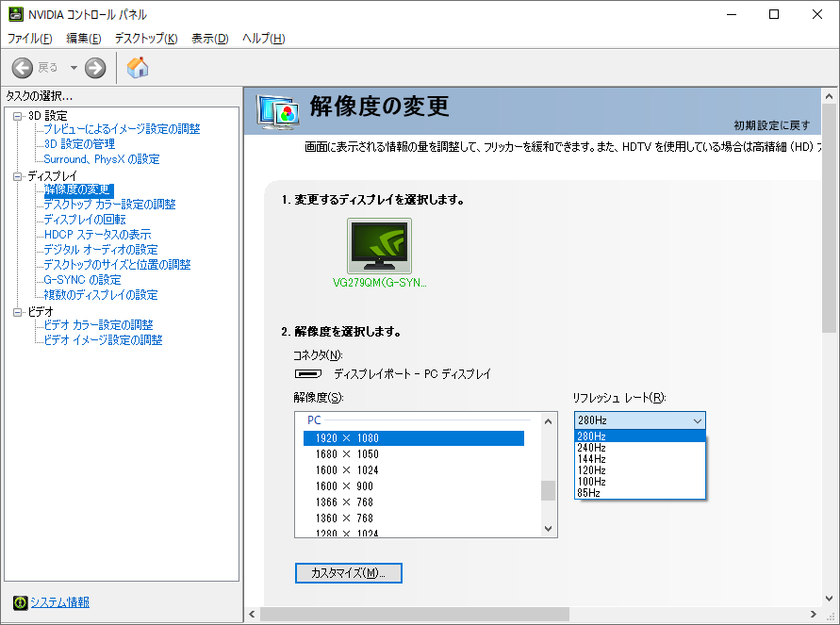Image resolution: width=840 pixels, height=625 pixels.
Task: Collapse the ビデオ tree node
Action: click(x=18, y=312)
